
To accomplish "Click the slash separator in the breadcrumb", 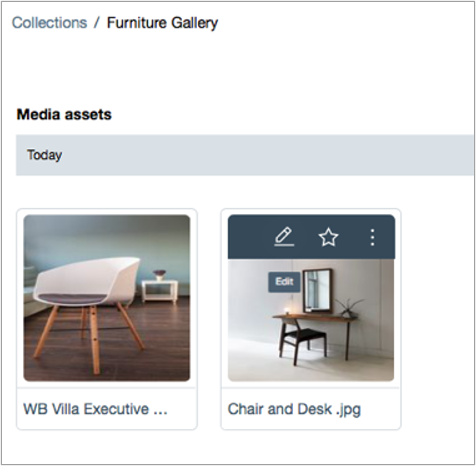I will (97, 23).
